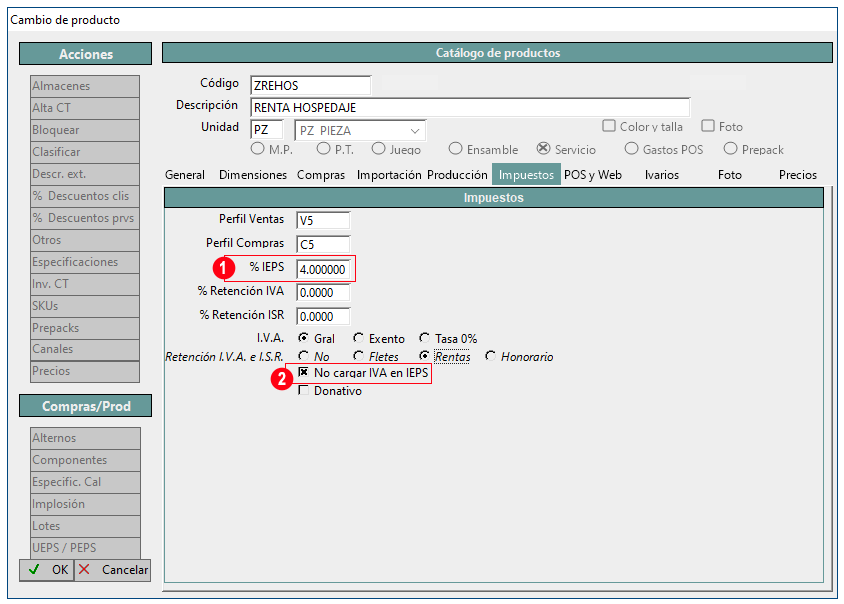Viewport: 844px width, 604px height.
Task: Open the Clasificar action
Action: pyautogui.click(x=85, y=152)
